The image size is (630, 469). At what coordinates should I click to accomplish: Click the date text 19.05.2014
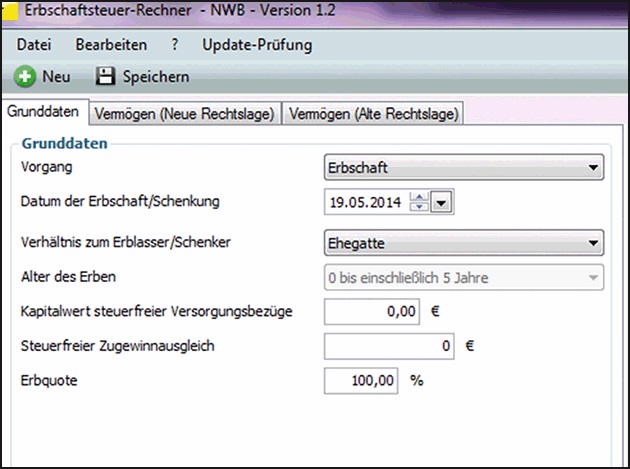(366, 202)
